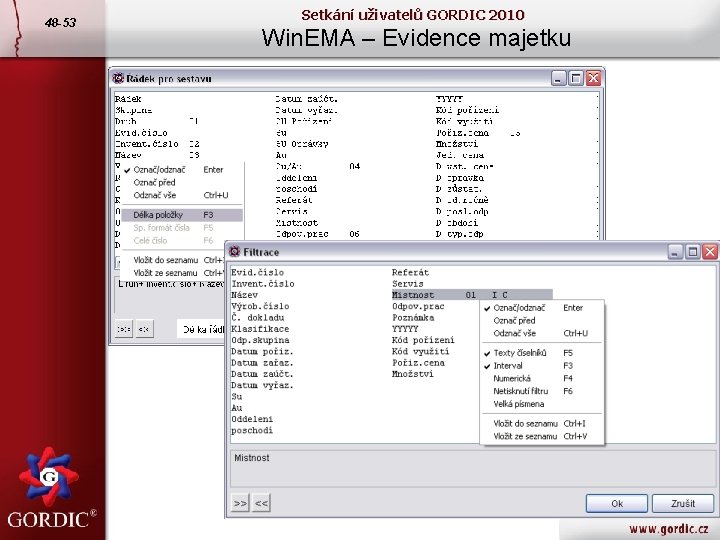Close the Filtrace window

tap(710, 252)
